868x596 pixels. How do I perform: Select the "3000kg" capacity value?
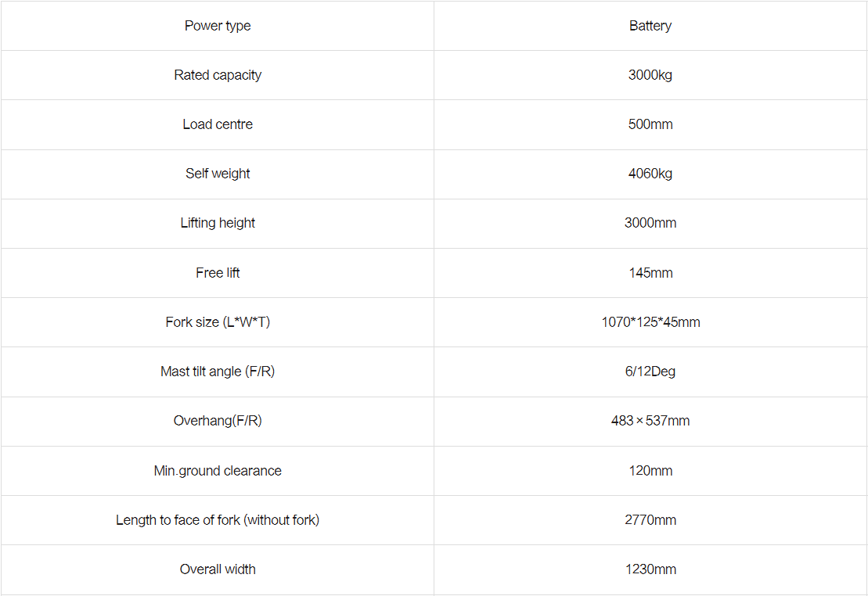tap(650, 75)
